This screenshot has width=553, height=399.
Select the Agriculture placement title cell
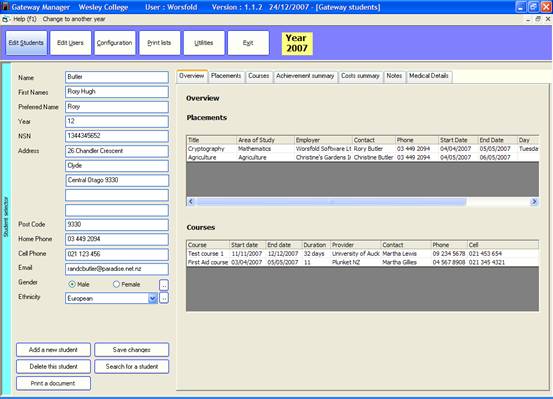pyautogui.click(x=211, y=157)
